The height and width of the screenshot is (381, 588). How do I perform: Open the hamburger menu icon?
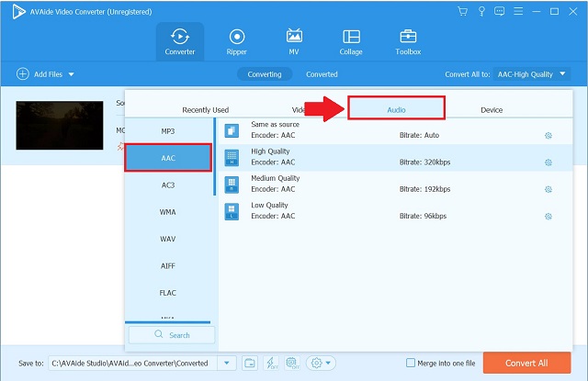518,12
